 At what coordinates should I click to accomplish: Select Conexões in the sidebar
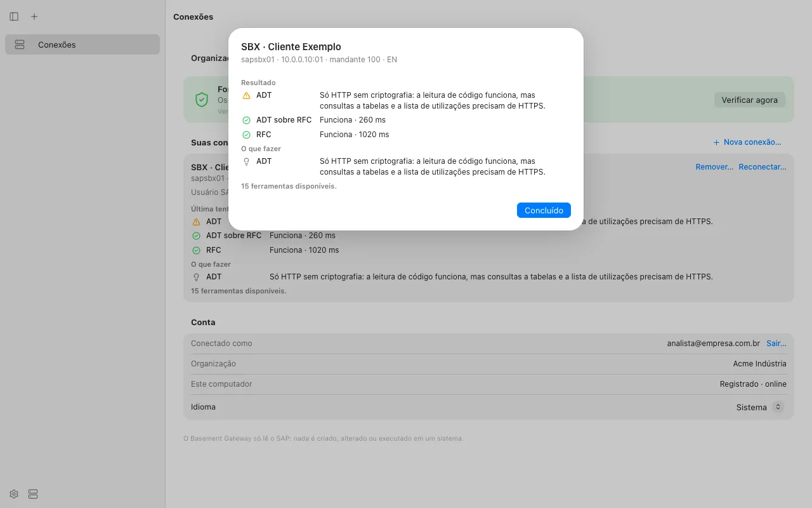pyautogui.click(x=82, y=44)
